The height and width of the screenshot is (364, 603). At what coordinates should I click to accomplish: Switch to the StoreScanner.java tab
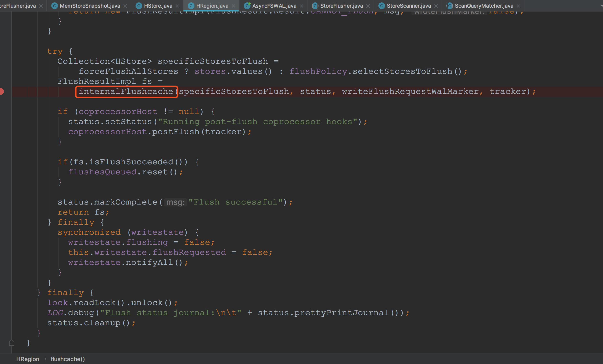coord(409,6)
